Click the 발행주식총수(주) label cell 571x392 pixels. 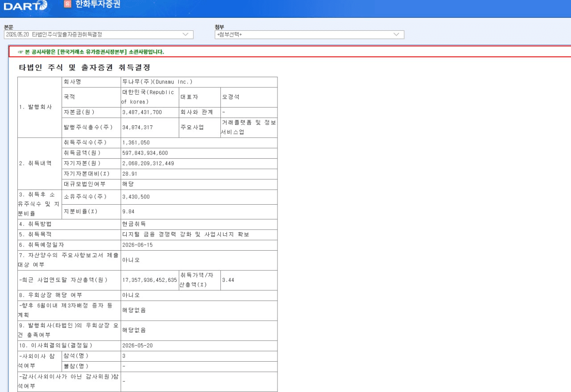coord(91,128)
